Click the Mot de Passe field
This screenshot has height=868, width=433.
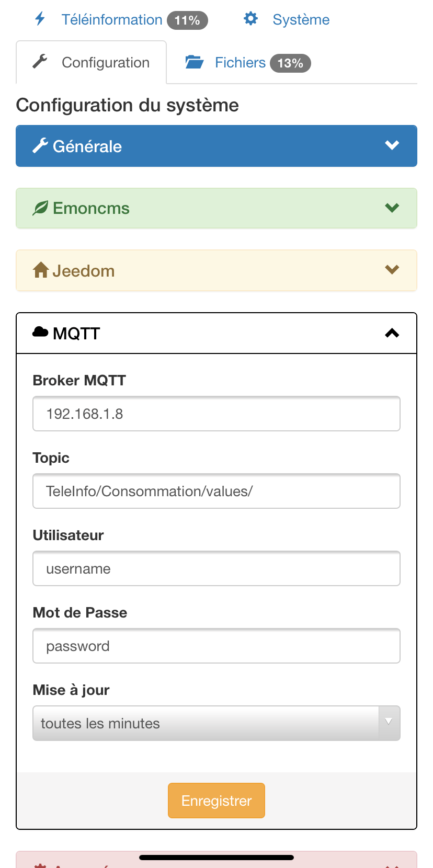tap(216, 646)
